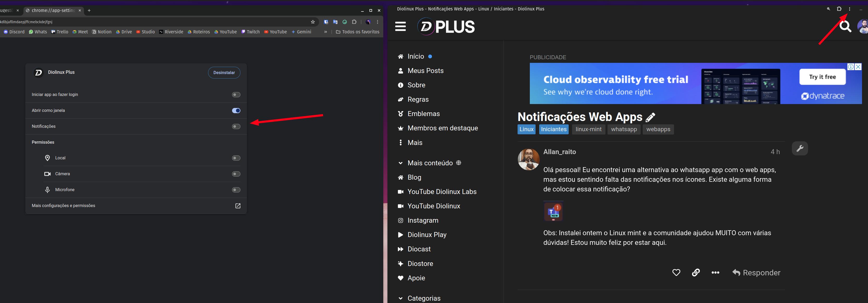Open the 'Todos os favoritos' bookmarks folder

357,32
